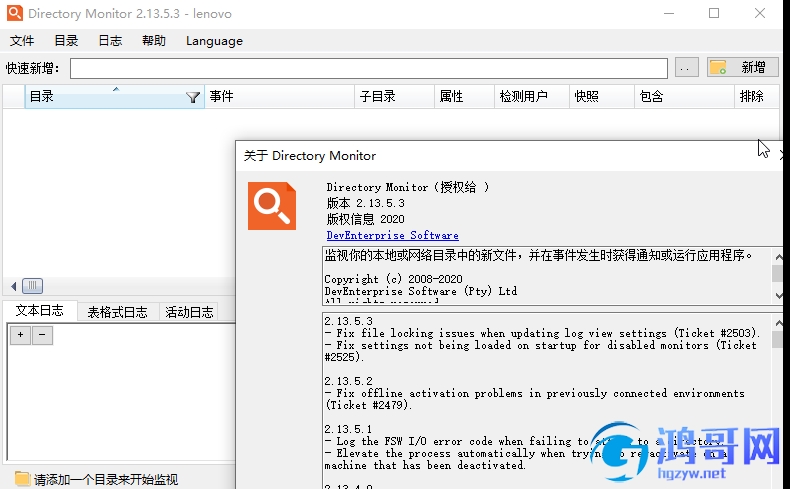Image resolution: width=790 pixels, height=489 pixels.
Task: Click the 检测用户 column header
Action: [532, 96]
